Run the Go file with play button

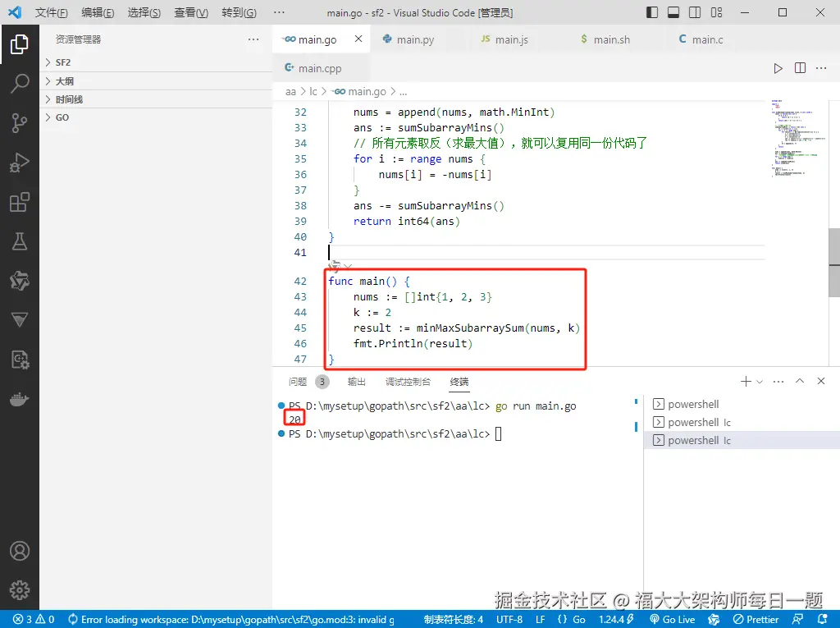point(778,68)
